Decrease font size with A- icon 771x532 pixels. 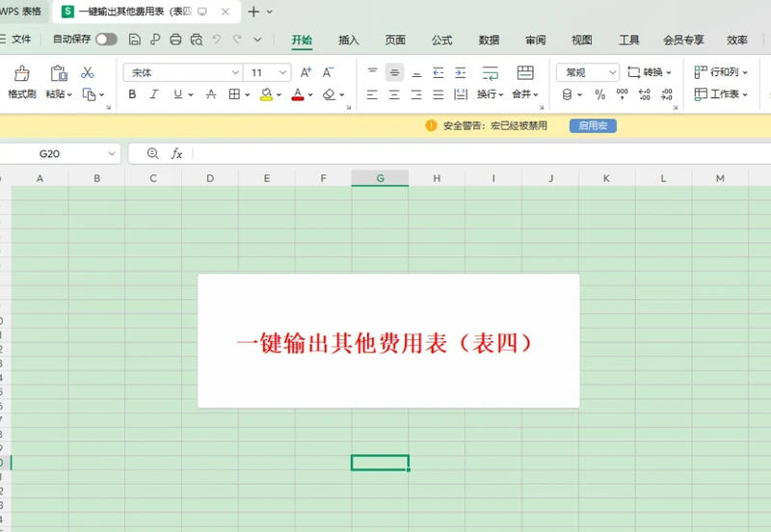pyautogui.click(x=328, y=73)
